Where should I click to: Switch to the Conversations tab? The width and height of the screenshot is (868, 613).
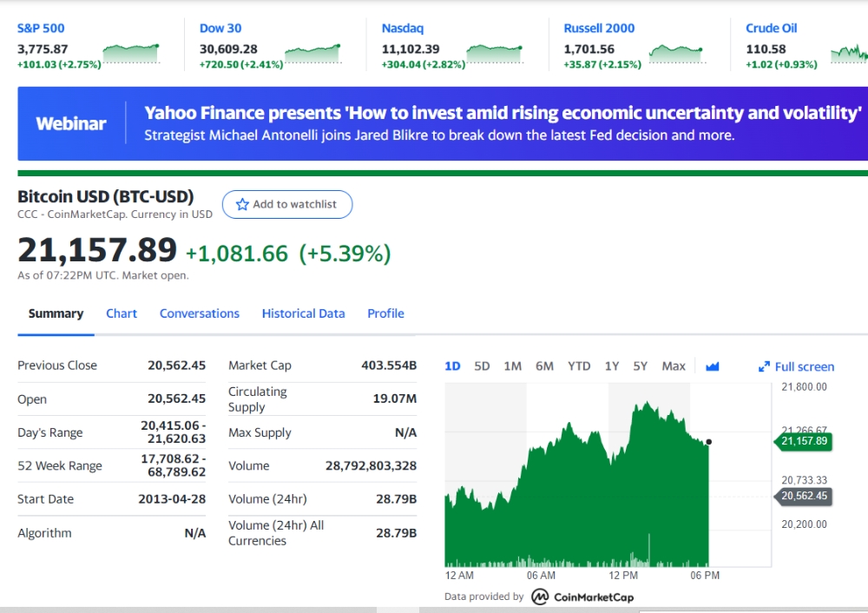(x=200, y=313)
